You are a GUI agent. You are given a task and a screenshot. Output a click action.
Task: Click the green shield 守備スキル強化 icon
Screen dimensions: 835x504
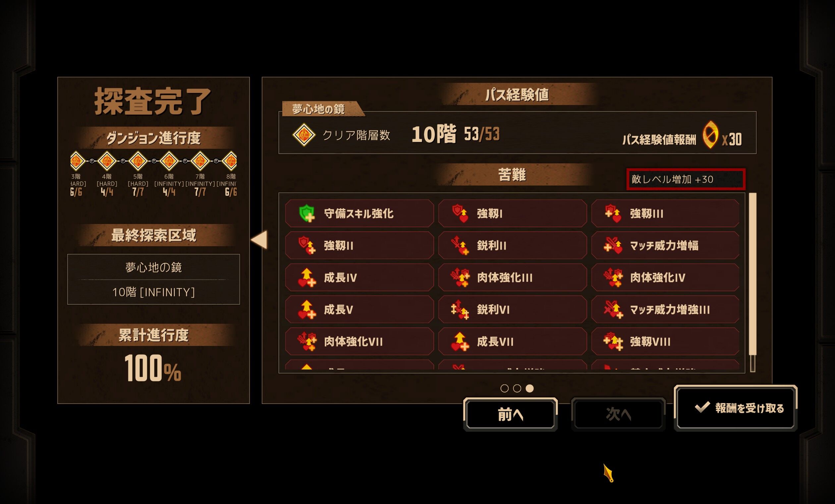[307, 213]
